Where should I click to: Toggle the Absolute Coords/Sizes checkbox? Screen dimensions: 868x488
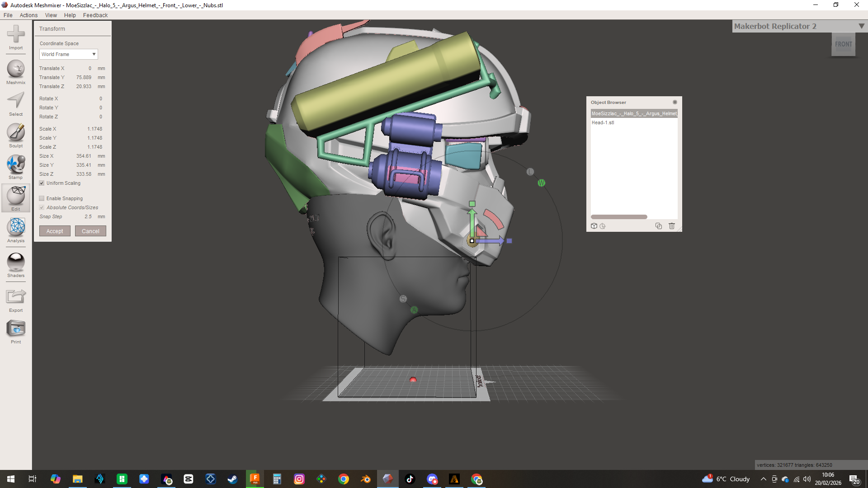click(x=42, y=207)
